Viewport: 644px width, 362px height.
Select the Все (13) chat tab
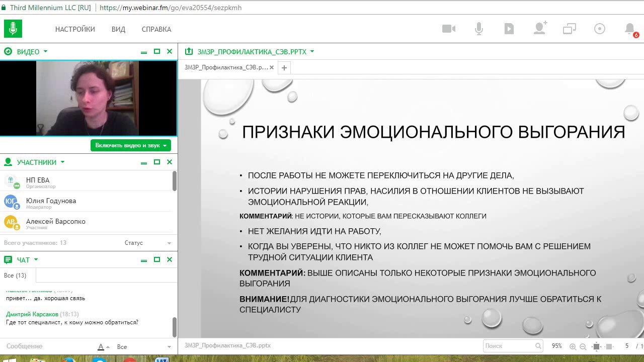(15, 276)
